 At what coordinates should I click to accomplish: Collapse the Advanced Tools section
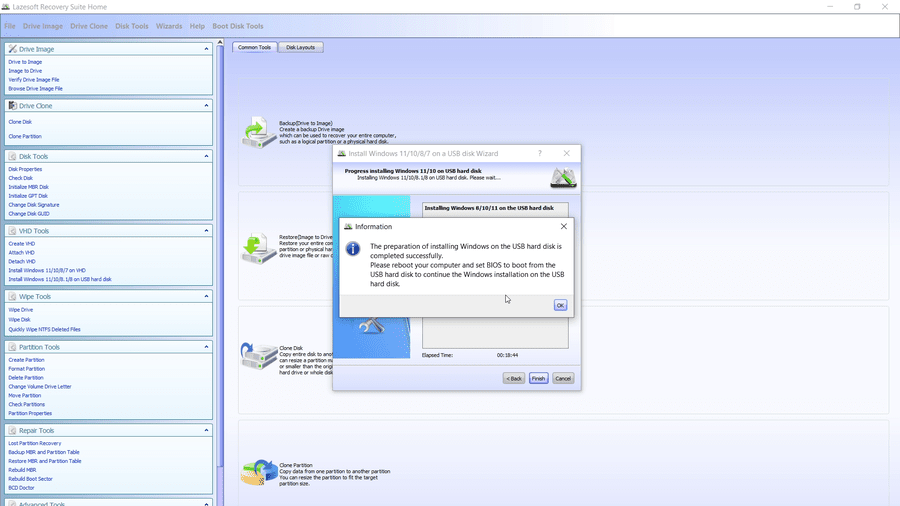click(206, 504)
